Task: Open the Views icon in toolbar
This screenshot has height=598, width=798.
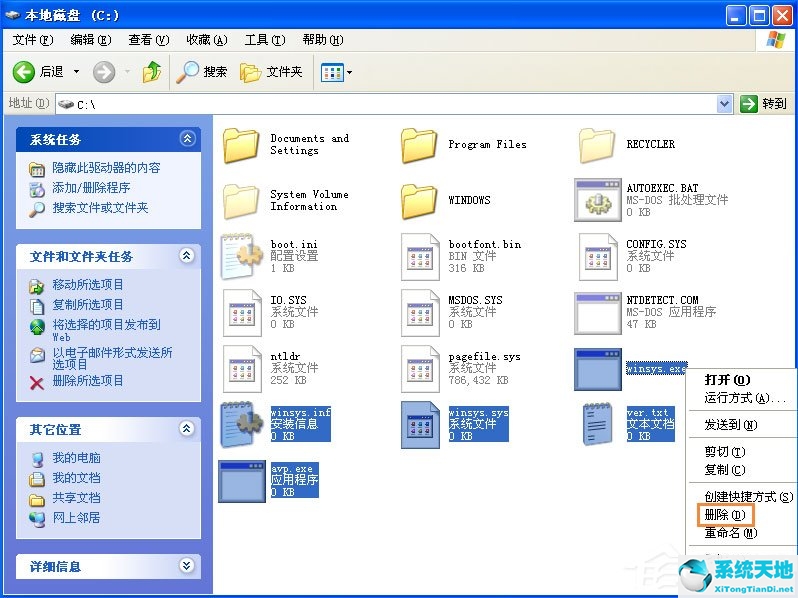Action: (332, 73)
